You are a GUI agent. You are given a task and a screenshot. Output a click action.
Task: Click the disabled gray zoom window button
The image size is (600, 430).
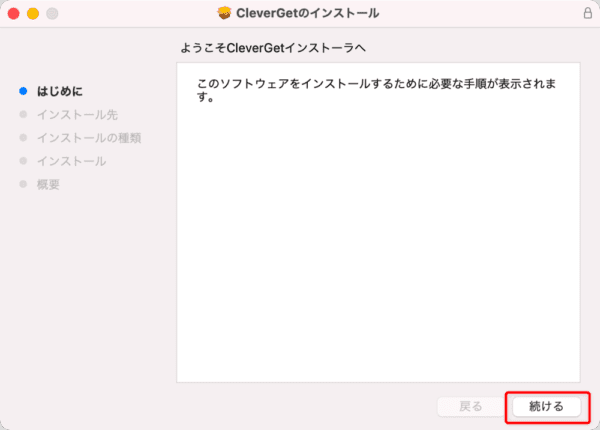pyautogui.click(x=52, y=14)
